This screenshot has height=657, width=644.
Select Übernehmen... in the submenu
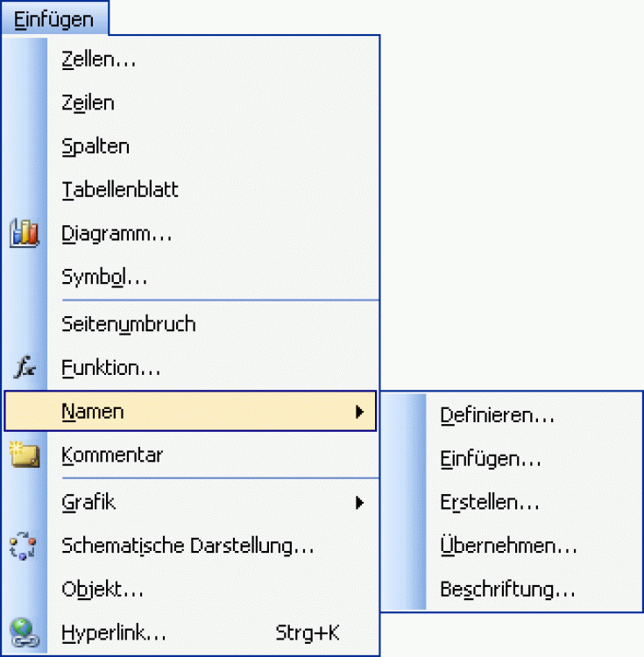point(508,546)
